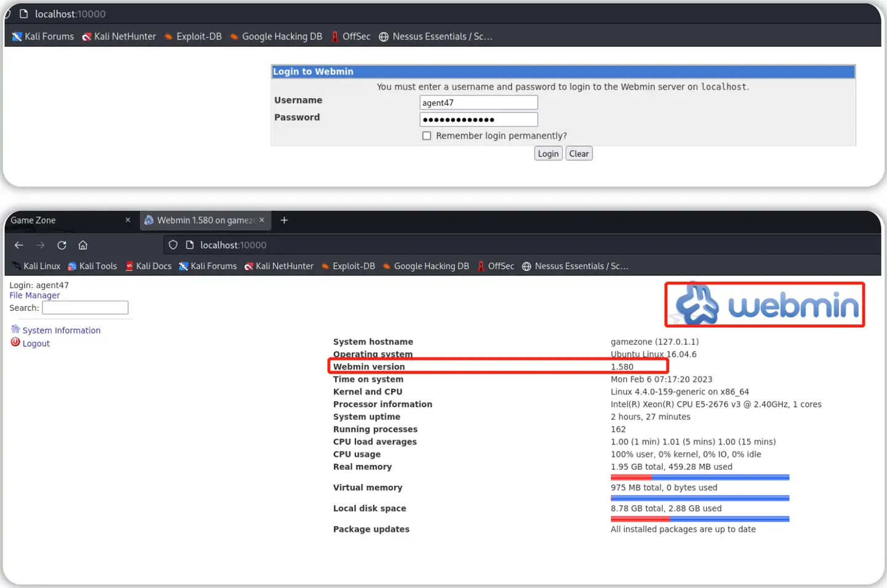887x588 pixels.
Task: Click the Webmin Search input field
Action: tap(85, 307)
